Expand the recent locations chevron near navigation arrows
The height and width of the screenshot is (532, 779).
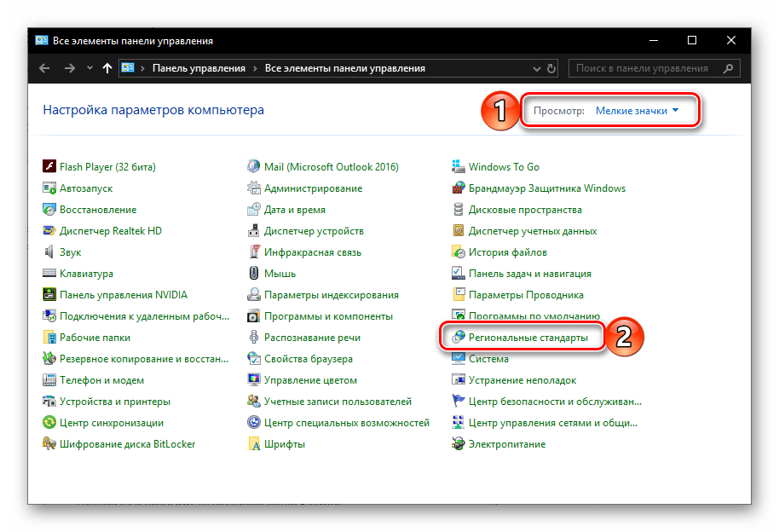point(89,68)
